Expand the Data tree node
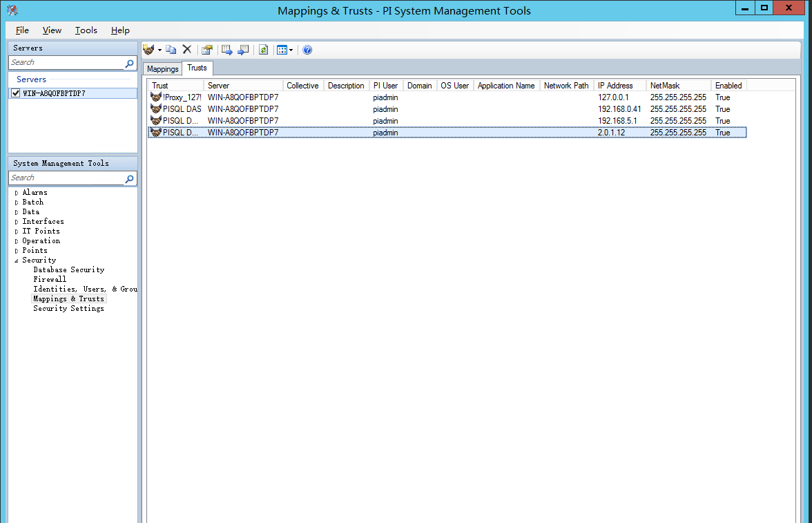Image resolution: width=812 pixels, height=523 pixels. [x=17, y=213]
